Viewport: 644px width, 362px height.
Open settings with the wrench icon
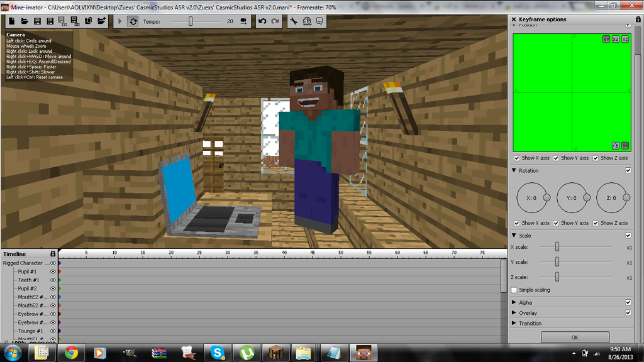(x=294, y=21)
